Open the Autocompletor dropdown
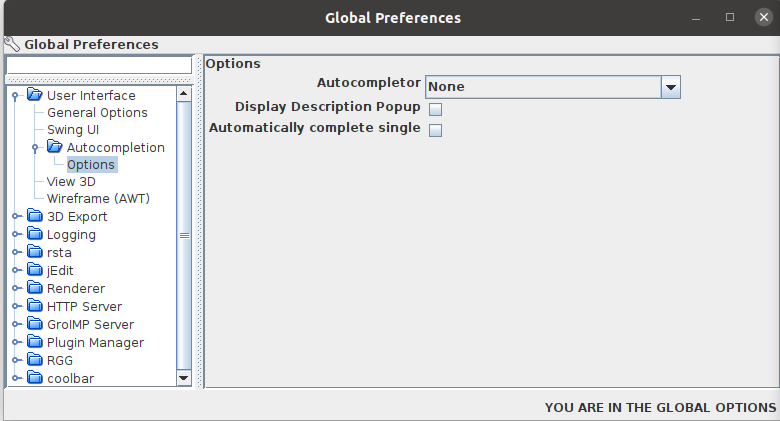Screen dimensions: 780x421 coord(670,87)
